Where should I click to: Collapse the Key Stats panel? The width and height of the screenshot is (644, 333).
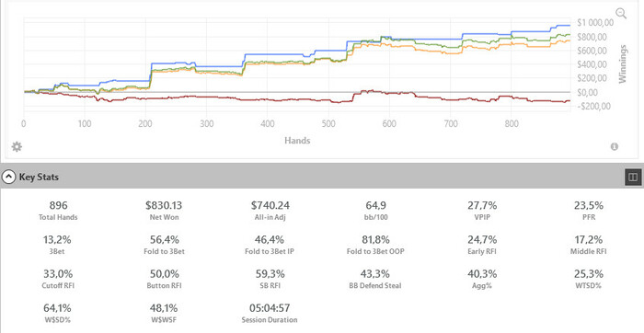pyautogui.click(x=8, y=177)
